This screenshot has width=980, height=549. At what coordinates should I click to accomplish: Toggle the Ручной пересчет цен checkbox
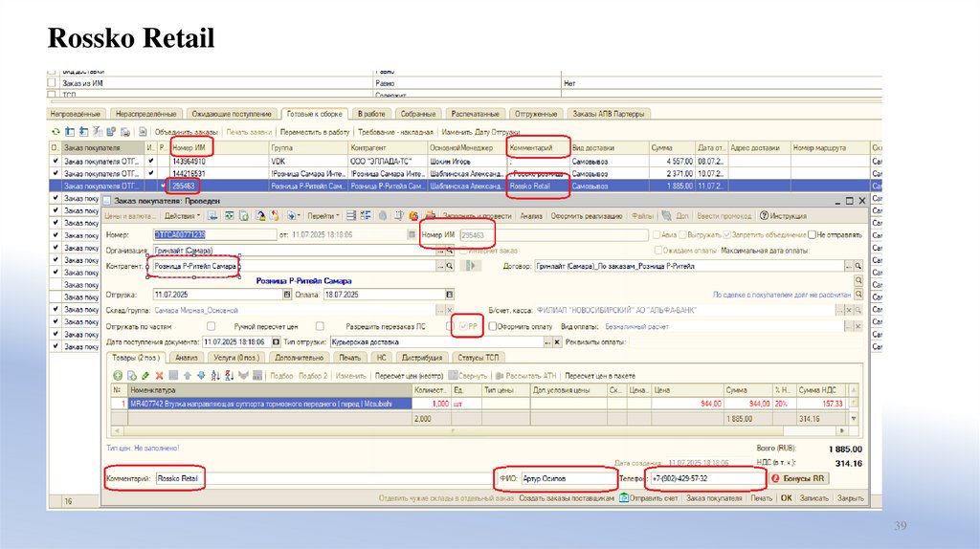tap(320, 326)
